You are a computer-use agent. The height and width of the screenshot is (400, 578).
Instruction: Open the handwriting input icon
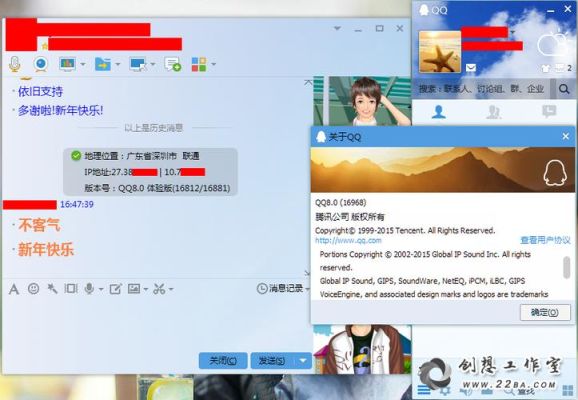tap(115, 289)
